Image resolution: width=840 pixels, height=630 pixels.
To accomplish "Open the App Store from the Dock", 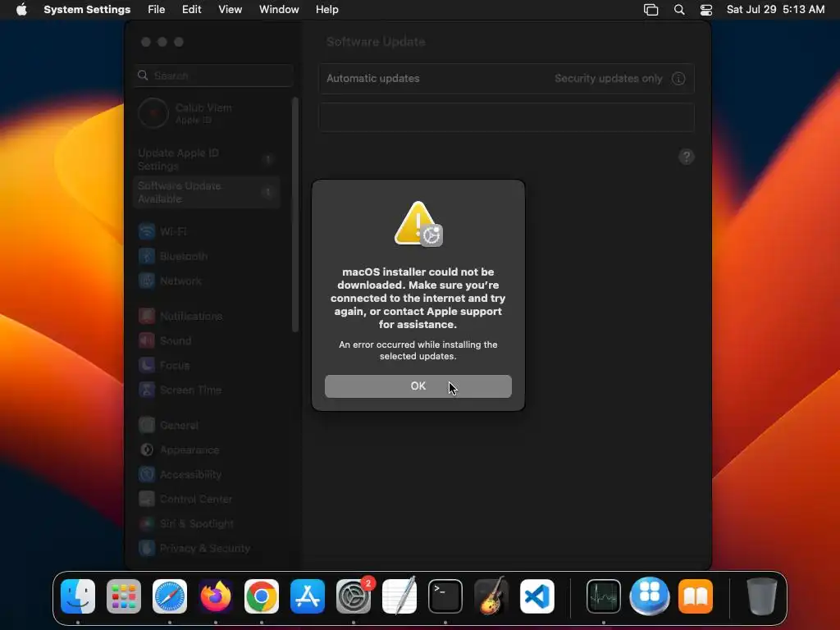I will click(x=308, y=596).
